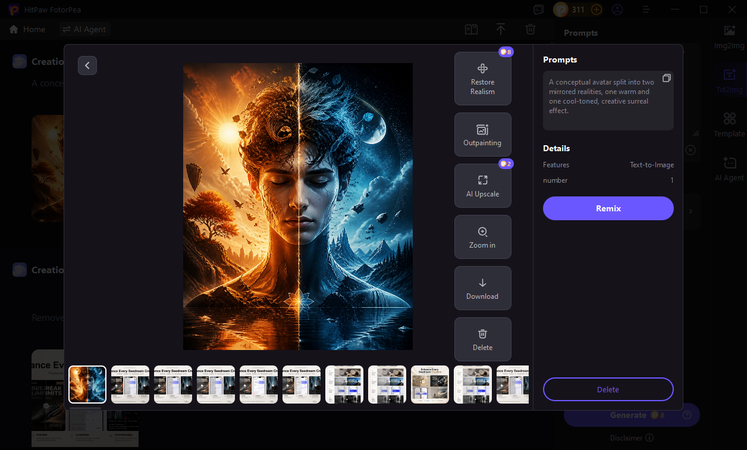Image resolution: width=747 pixels, height=450 pixels.
Task: Select the ninth filmstrip thumbnail with beige background
Action: point(430,385)
